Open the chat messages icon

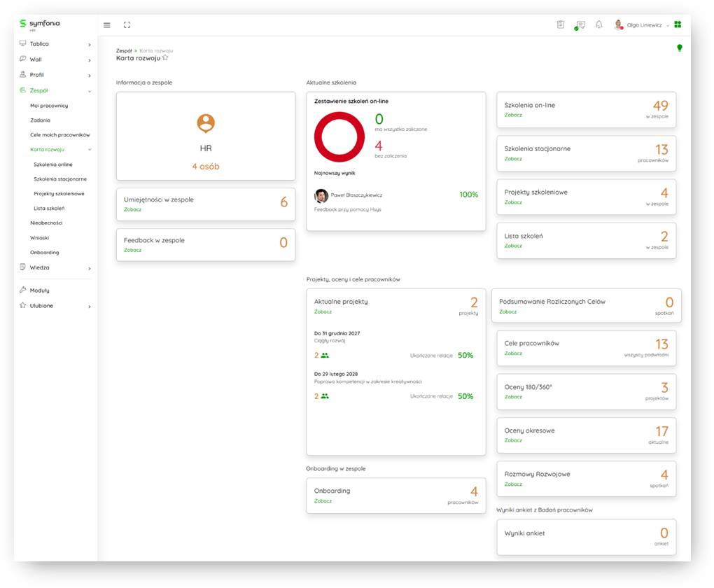tap(580, 25)
